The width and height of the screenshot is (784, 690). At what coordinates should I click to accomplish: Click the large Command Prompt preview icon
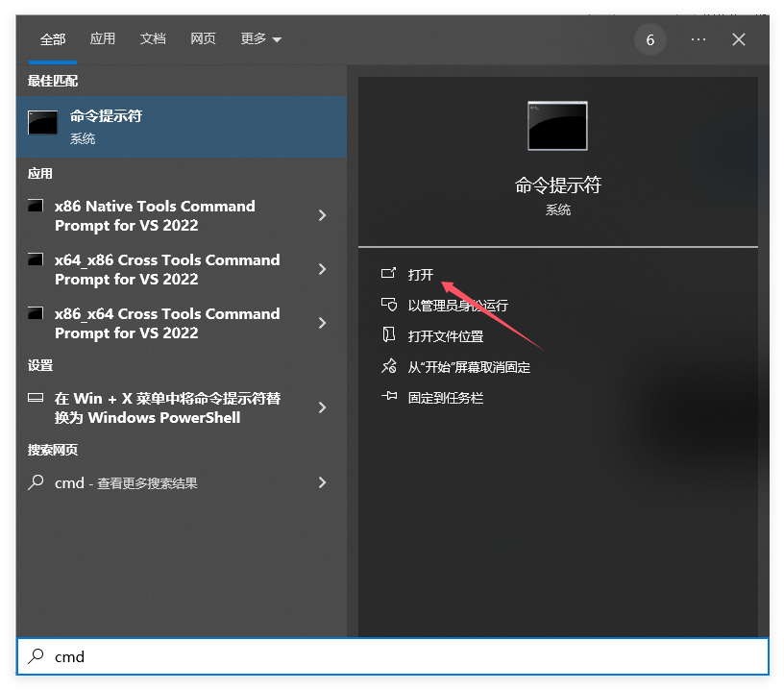click(x=557, y=126)
